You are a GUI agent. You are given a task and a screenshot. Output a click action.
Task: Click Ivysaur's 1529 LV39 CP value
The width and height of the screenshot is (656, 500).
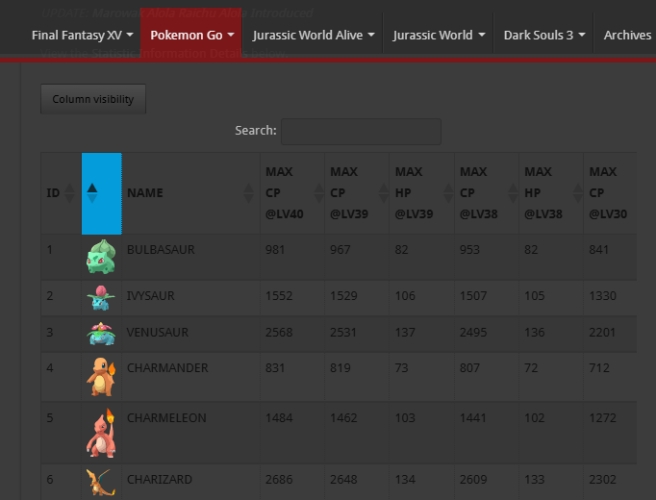coord(343,296)
